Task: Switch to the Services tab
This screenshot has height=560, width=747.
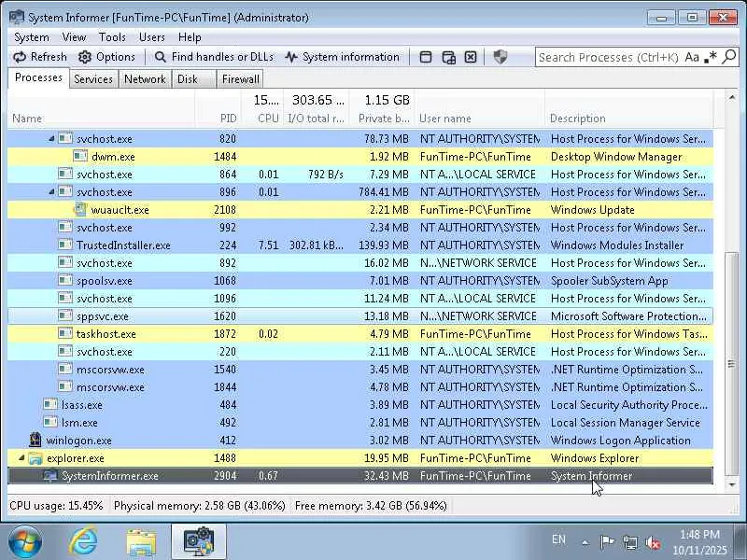Action: pyautogui.click(x=93, y=79)
